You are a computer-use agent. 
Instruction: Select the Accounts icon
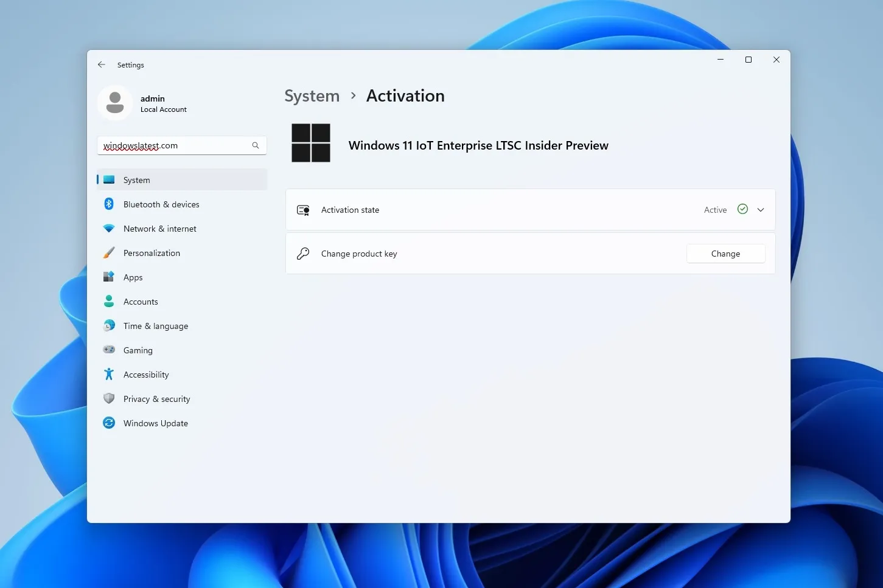point(108,301)
